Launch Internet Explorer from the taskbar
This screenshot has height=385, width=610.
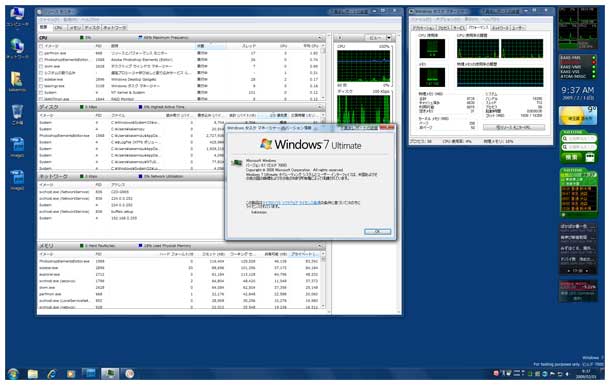pos(51,374)
